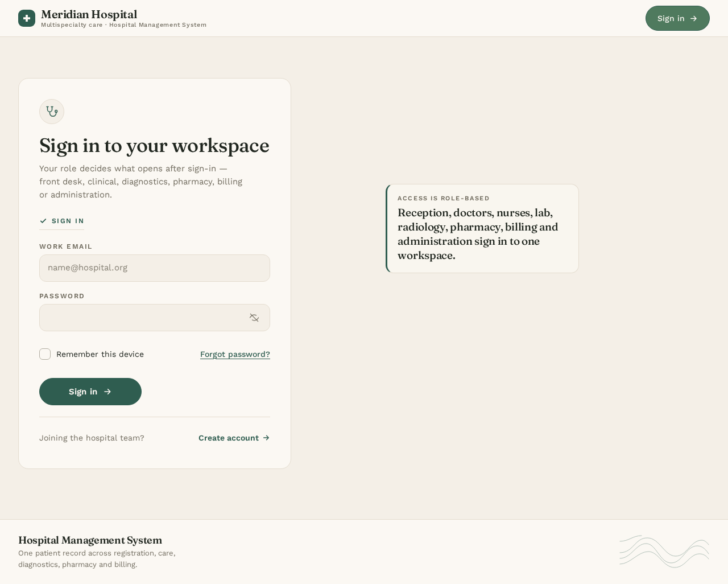The image size is (728, 584).
Task: Click the 'ACCESS IS ROLE-BASED' label
Action: [444, 198]
